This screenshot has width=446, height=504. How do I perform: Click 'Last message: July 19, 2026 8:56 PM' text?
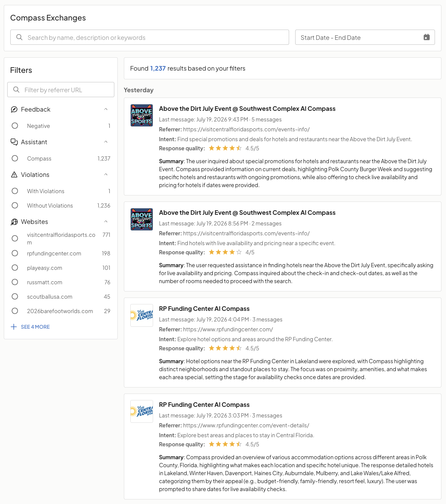click(x=204, y=224)
